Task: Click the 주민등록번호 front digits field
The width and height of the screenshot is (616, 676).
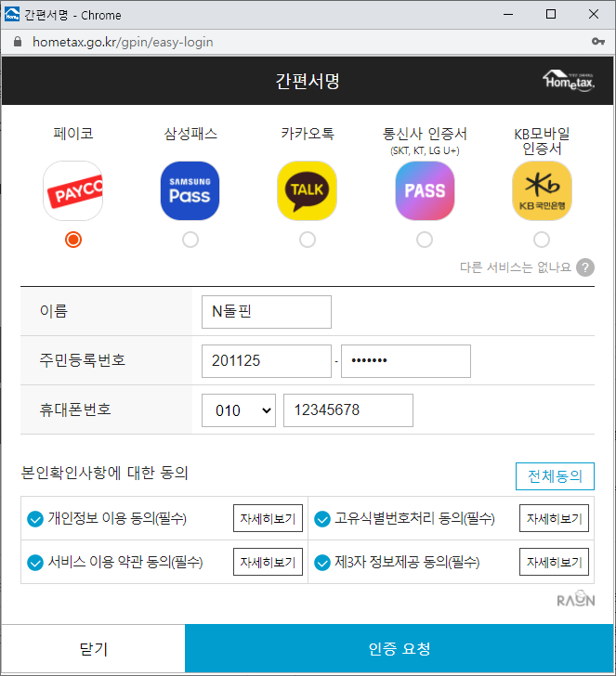Action: click(267, 361)
